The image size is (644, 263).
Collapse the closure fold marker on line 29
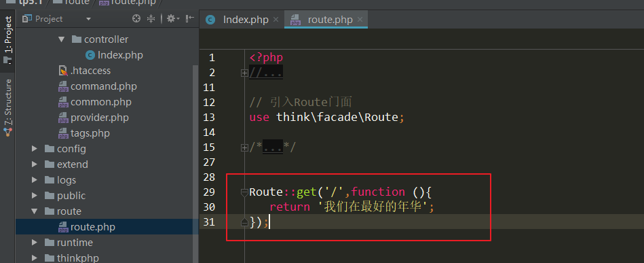(x=245, y=192)
